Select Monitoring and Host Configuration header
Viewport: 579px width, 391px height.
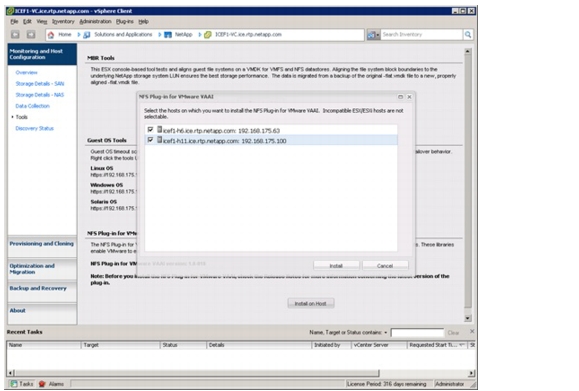click(42, 54)
